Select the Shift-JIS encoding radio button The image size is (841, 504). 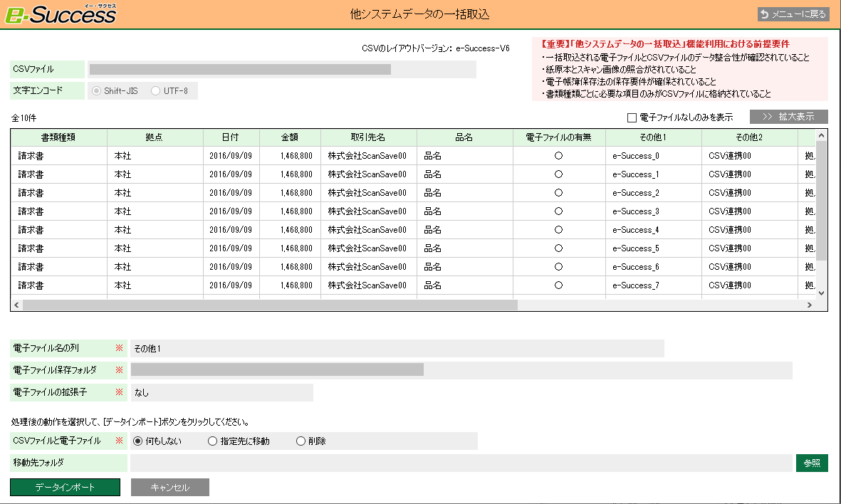click(97, 91)
